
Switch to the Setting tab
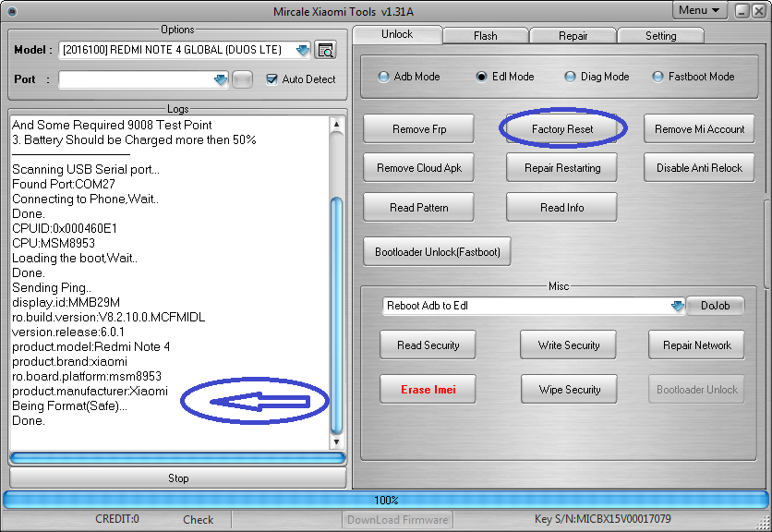click(x=661, y=36)
